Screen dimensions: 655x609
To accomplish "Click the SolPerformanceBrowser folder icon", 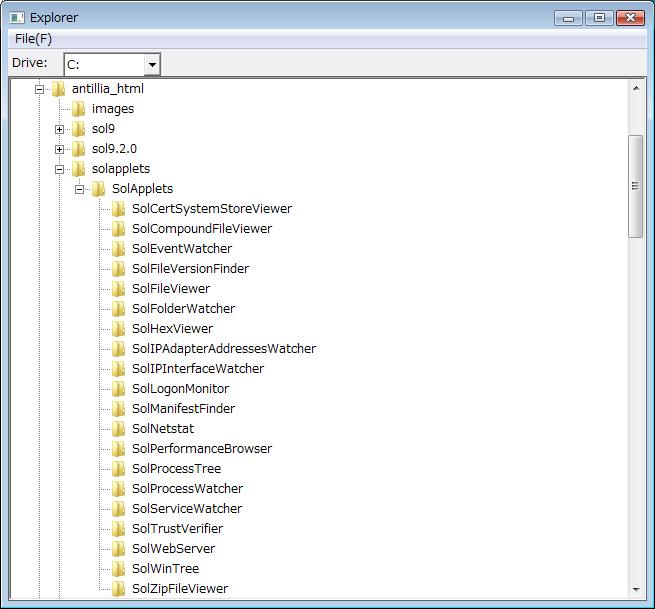I will pyautogui.click(x=118, y=449).
